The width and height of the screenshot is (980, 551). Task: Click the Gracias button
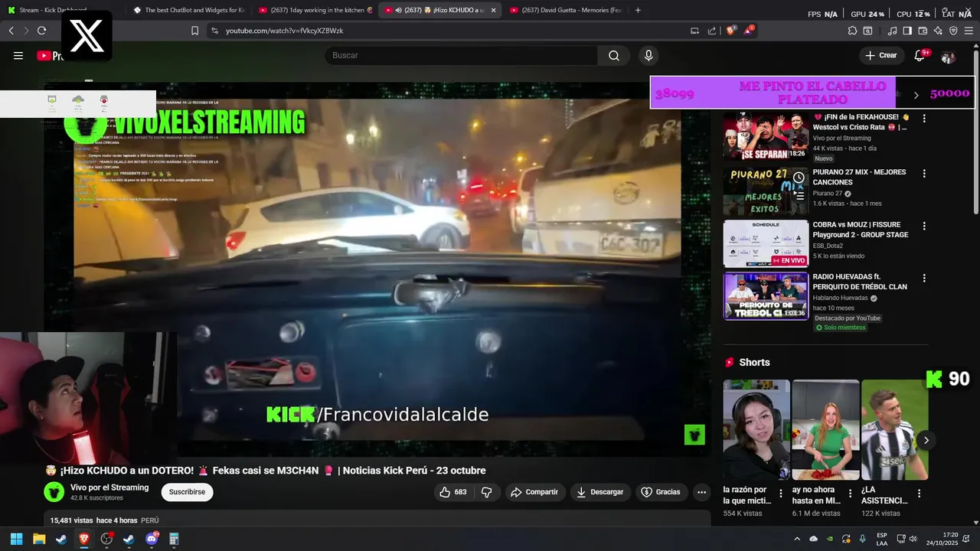(661, 492)
